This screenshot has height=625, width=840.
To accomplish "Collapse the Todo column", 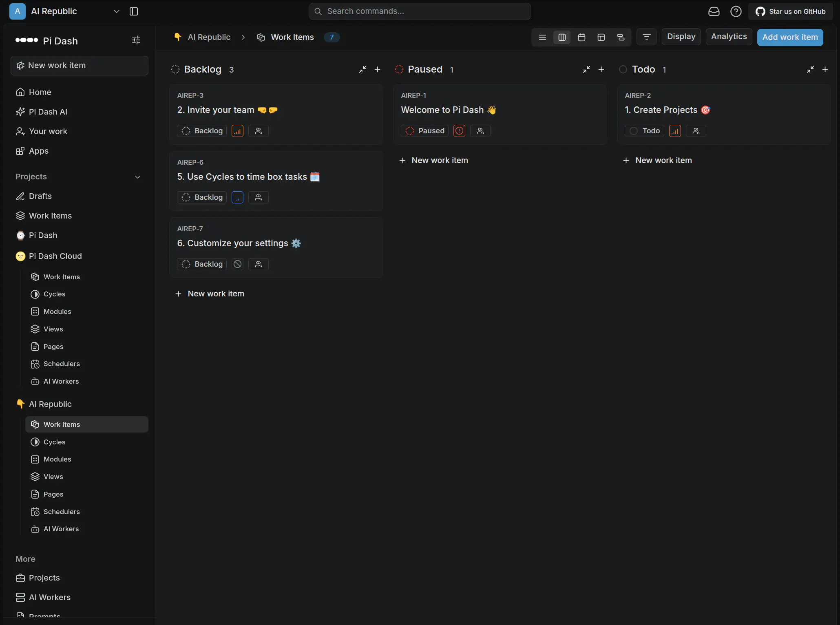I will tap(810, 69).
